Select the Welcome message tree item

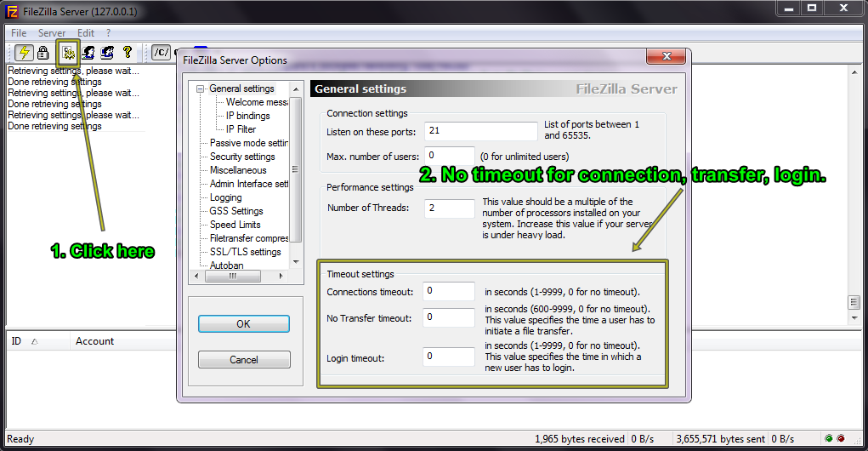(257, 102)
